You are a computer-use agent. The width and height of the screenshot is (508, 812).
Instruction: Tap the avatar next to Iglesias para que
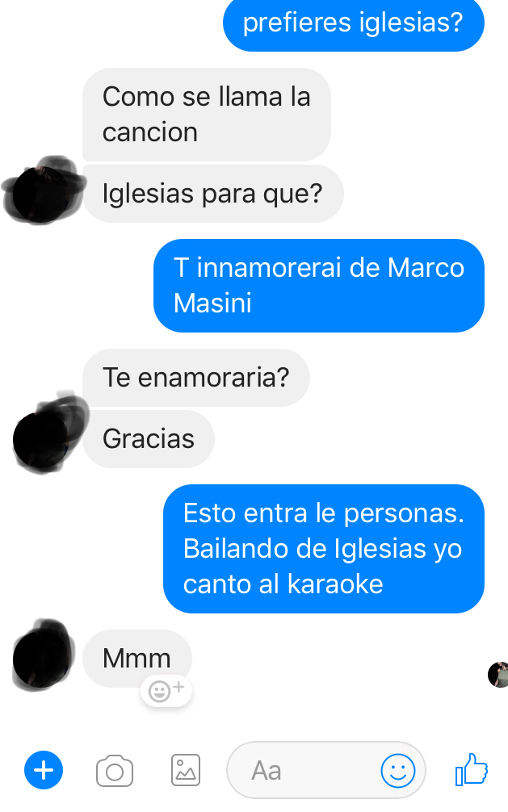tap(44, 190)
